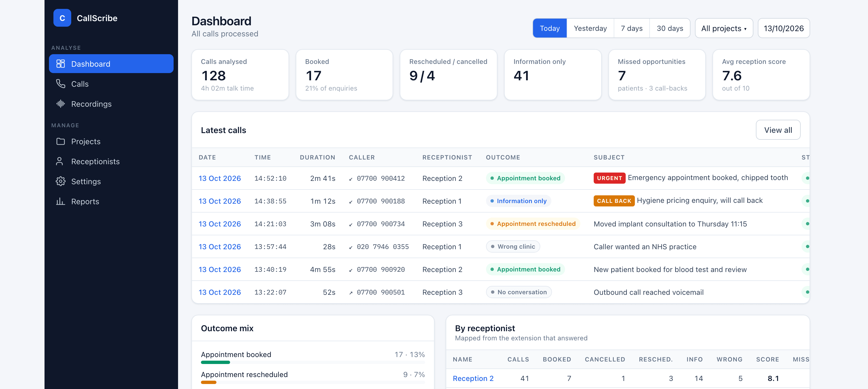The image size is (868, 389).
Task: Click the Receptionists person icon
Action: 60,161
